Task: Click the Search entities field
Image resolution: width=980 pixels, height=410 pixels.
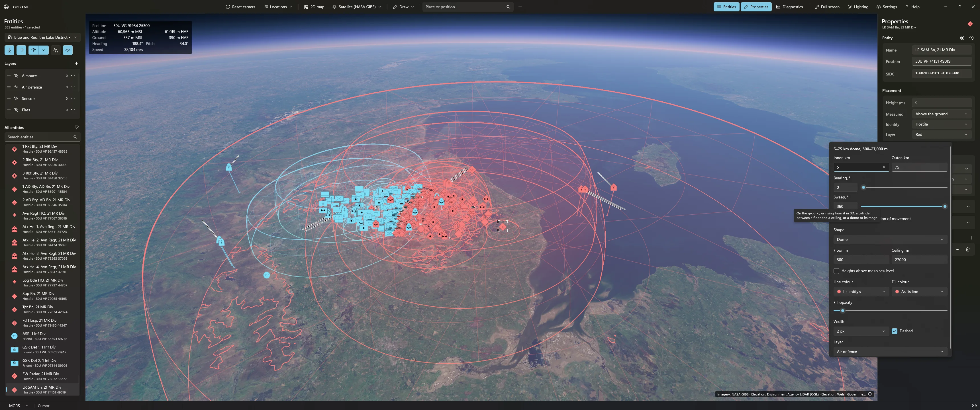Action: [x=42, y=137]
